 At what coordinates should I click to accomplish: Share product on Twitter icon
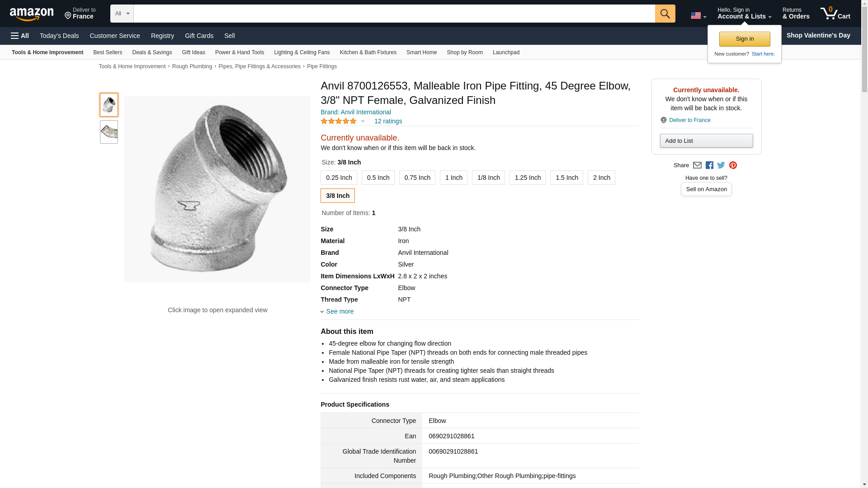coord(721,165)
